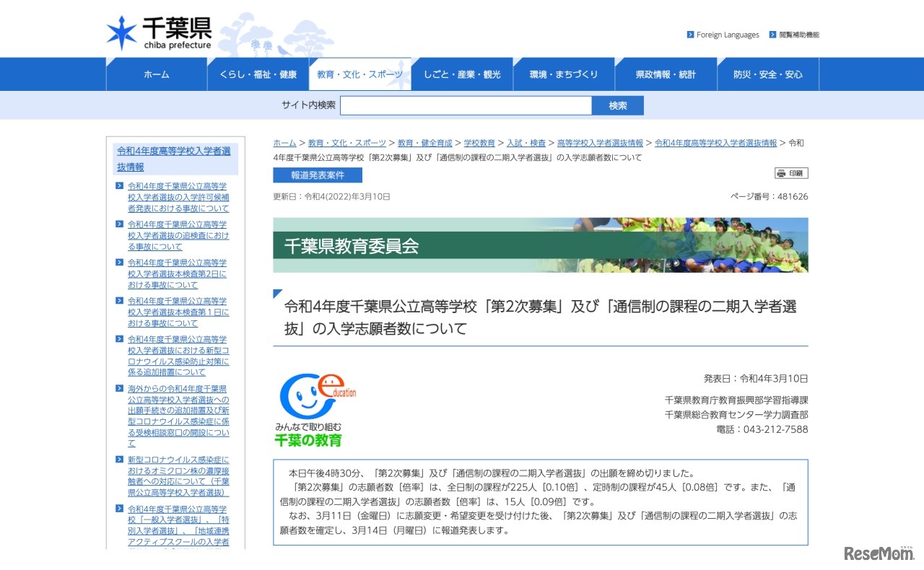Click the Chiba prefecture starfish logo
Image resolution: width=924 pixels, height=570 pixels.
click(x=121, y=33)
